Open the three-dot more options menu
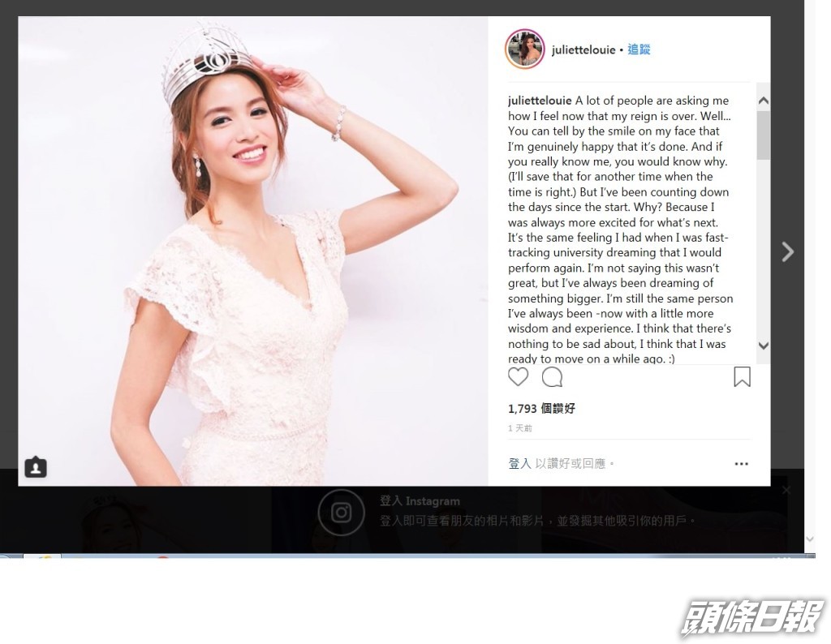The image size is (831, 644). tap(741, 464)
